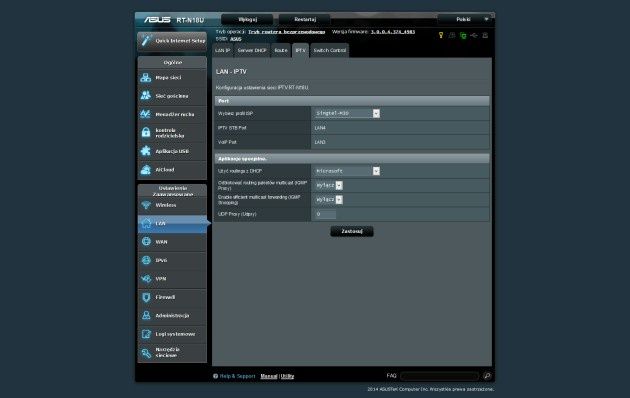Click the Help & Support link

click(x=237, y=376)
